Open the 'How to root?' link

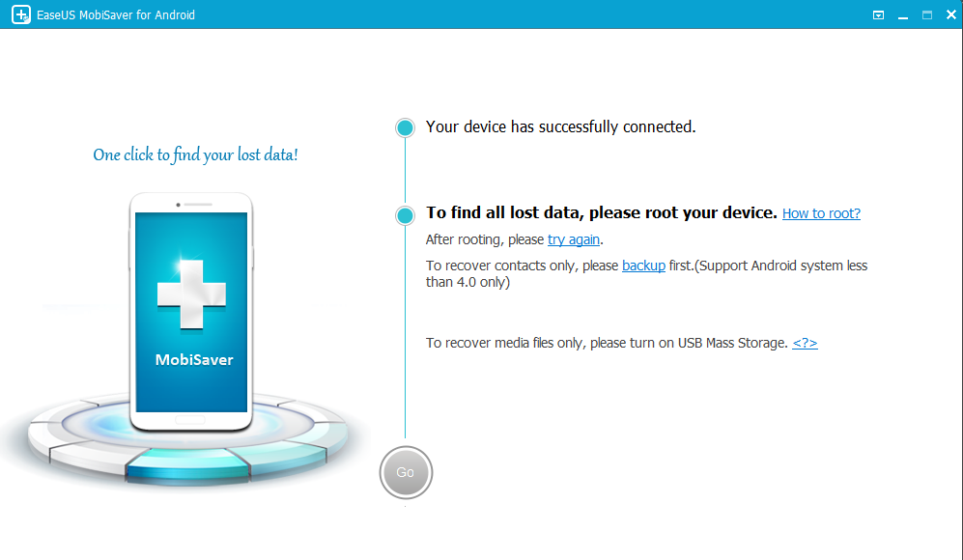(821, 213)
